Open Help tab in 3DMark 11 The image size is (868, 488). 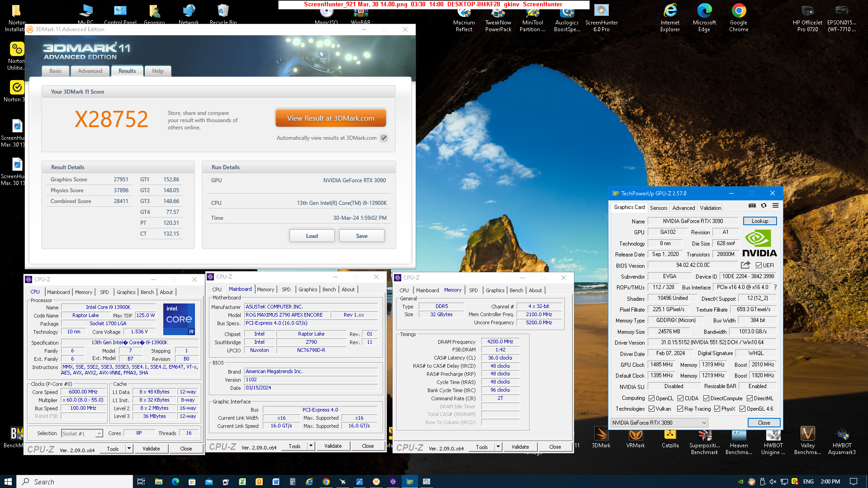point(158,71)
